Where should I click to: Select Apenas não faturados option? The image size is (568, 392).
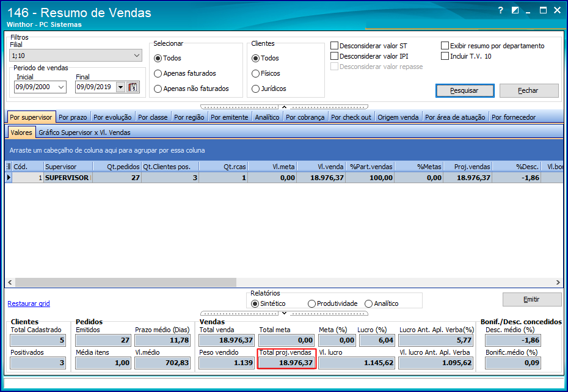pos(191,89)
